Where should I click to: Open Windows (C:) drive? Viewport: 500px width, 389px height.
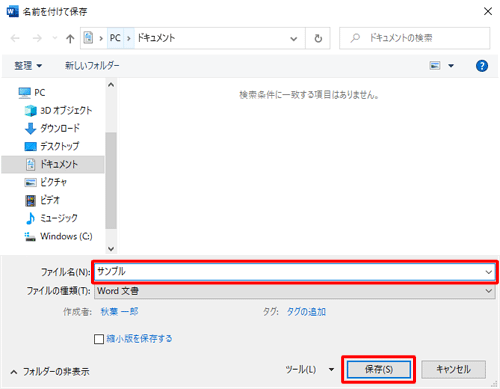click(x=59, y=236)
